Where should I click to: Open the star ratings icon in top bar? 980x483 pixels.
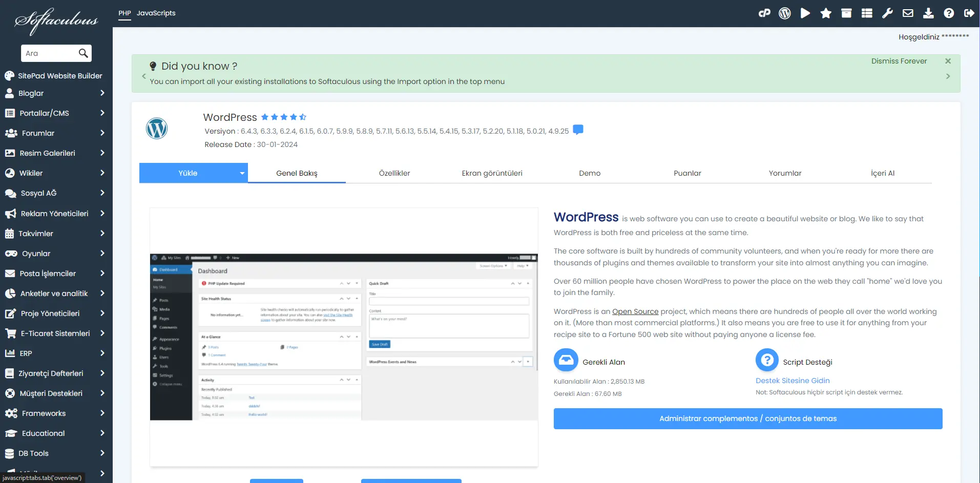[826, 13]
